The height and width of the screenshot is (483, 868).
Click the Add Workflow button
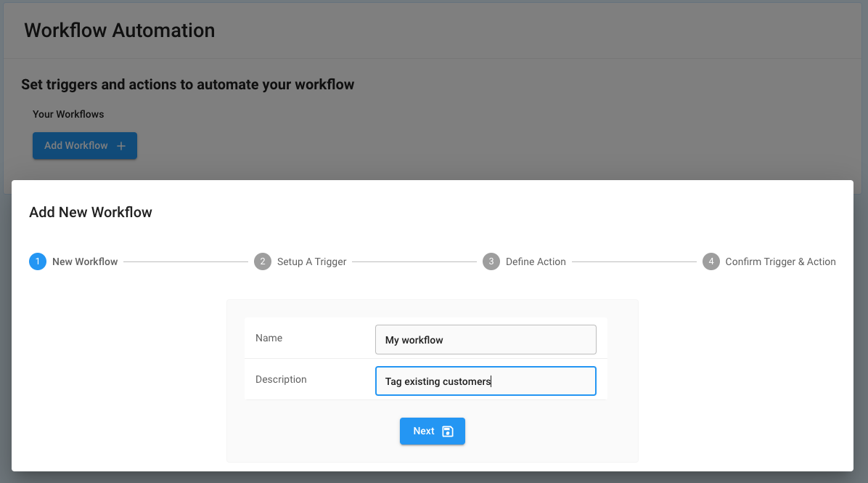click(x=84, y=146)
